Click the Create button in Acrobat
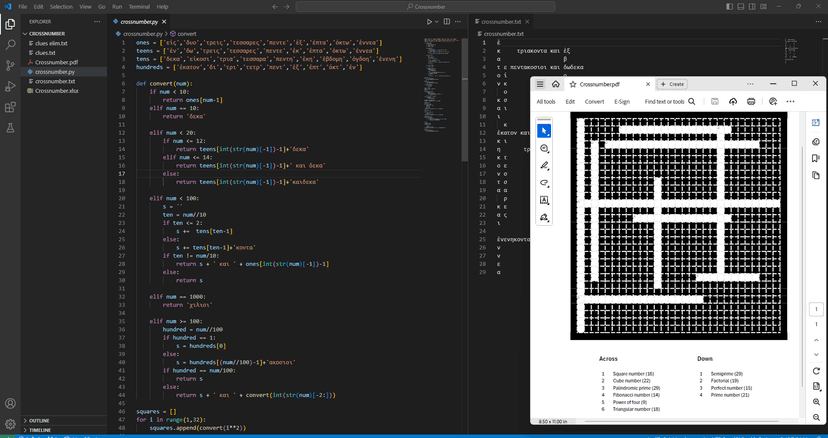This screenshot has height=438, width=828. coord(673,84)
